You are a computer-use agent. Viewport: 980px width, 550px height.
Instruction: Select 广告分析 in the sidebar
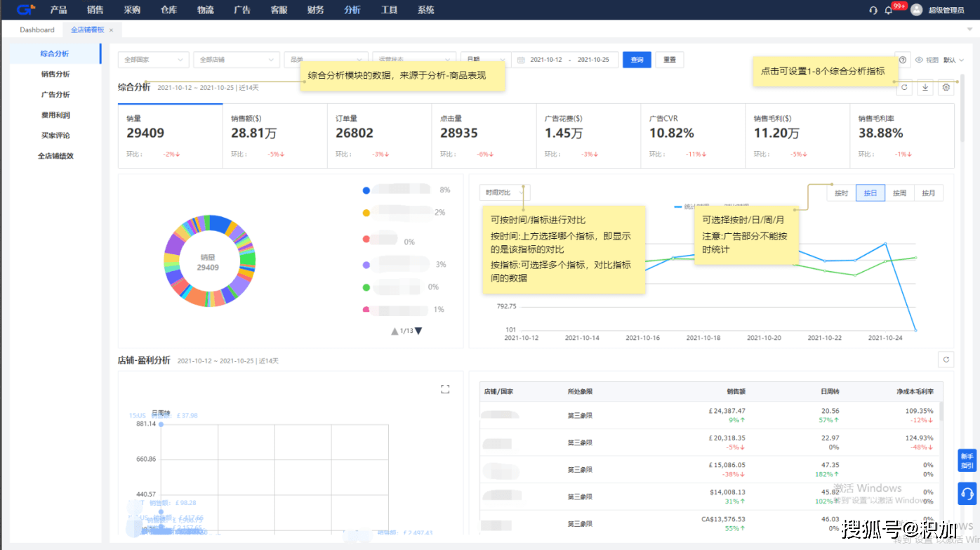point(55,94)
